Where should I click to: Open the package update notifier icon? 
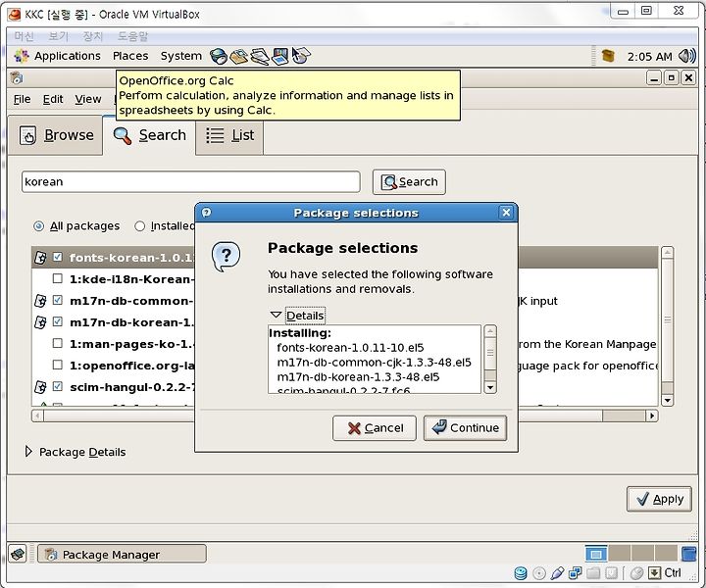click(x=608, y=56)
